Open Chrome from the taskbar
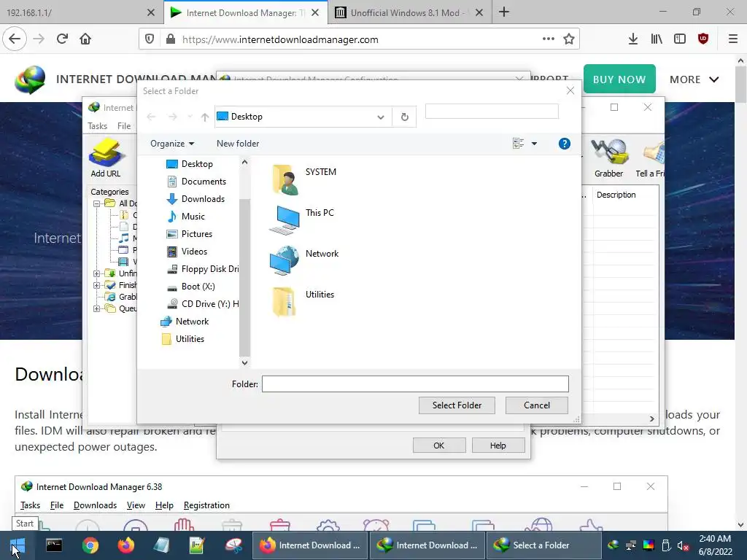 point(90,545)
